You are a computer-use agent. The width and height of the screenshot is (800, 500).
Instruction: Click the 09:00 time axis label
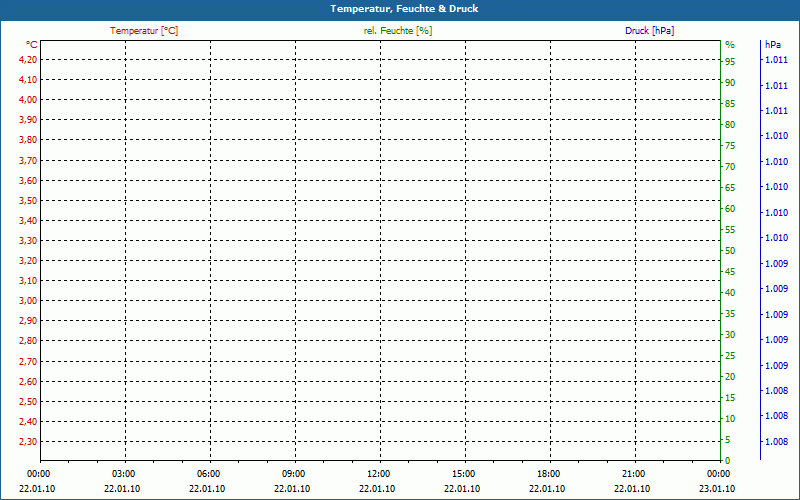click(x=293, y=474)
